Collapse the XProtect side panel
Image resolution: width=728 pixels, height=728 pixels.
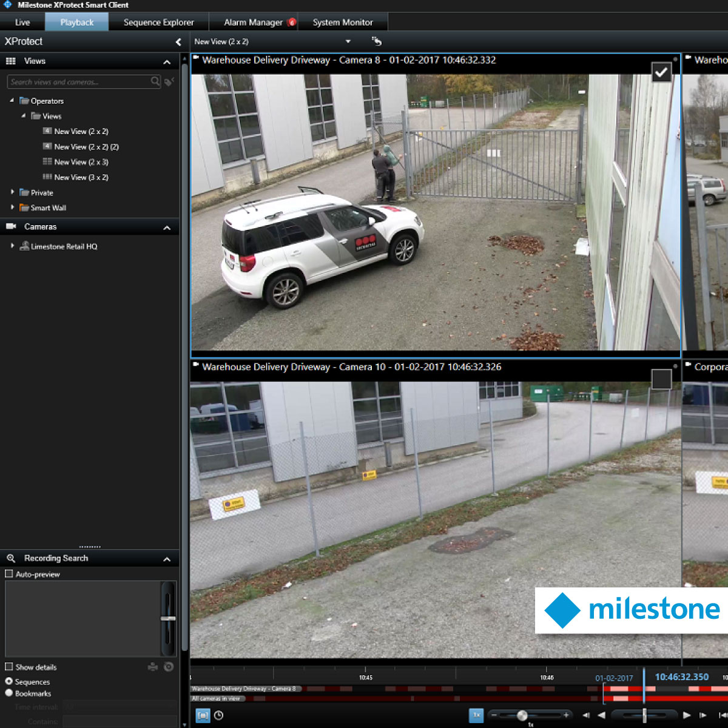[178, 42]
